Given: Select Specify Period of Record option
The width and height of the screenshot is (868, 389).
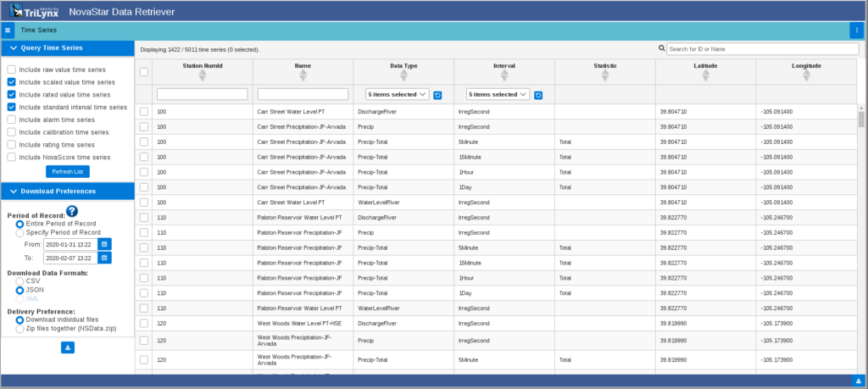Looking at the screenshot, I should point(19,233).
